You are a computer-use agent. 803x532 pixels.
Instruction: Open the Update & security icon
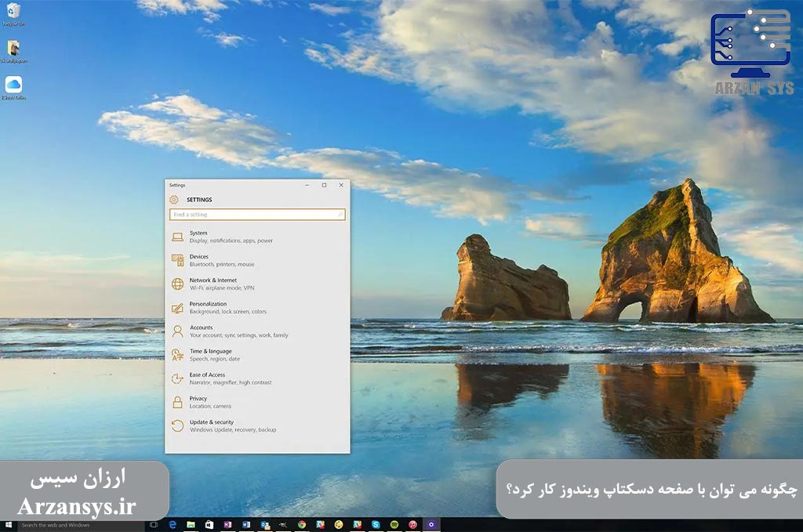[x=178, y=425]
